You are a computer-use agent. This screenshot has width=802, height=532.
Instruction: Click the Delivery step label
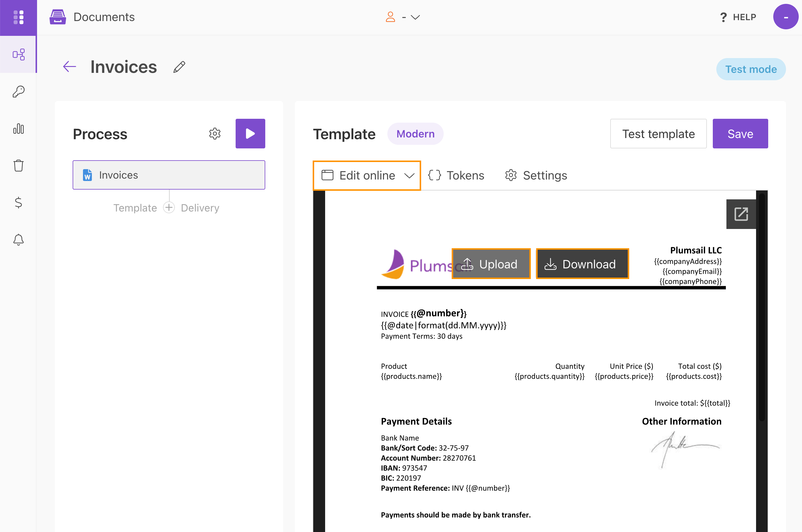click(200, 208)
